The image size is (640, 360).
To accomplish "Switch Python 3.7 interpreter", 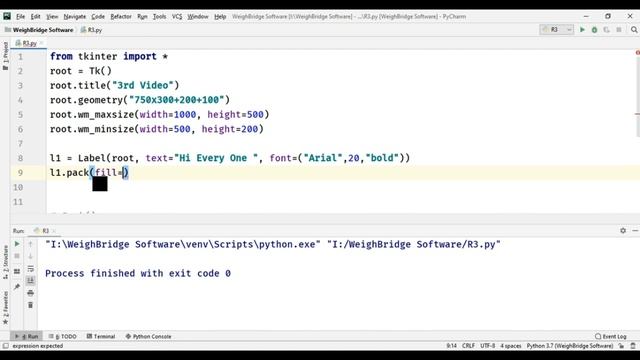I will pyautogui.click(x=570, y=346).
